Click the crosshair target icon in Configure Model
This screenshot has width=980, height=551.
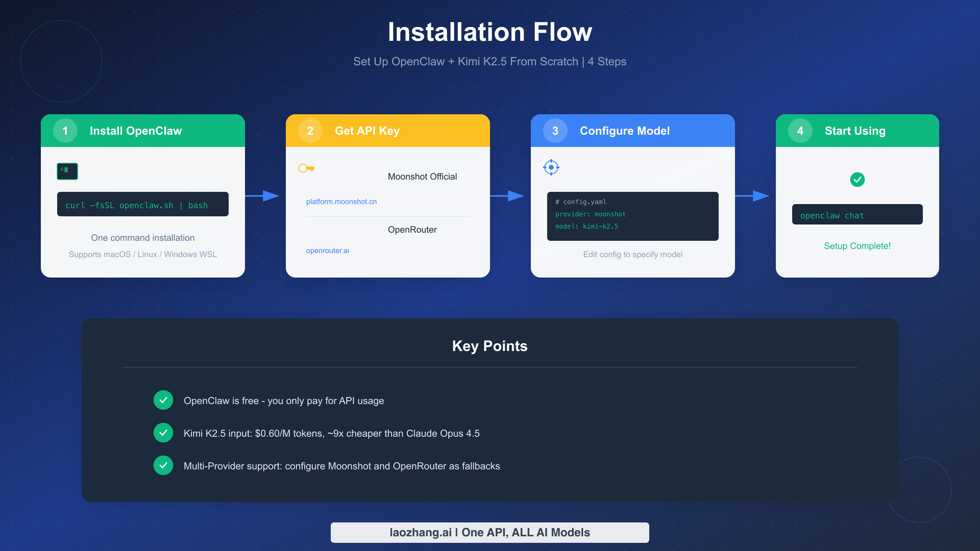(x=551, y=167)
